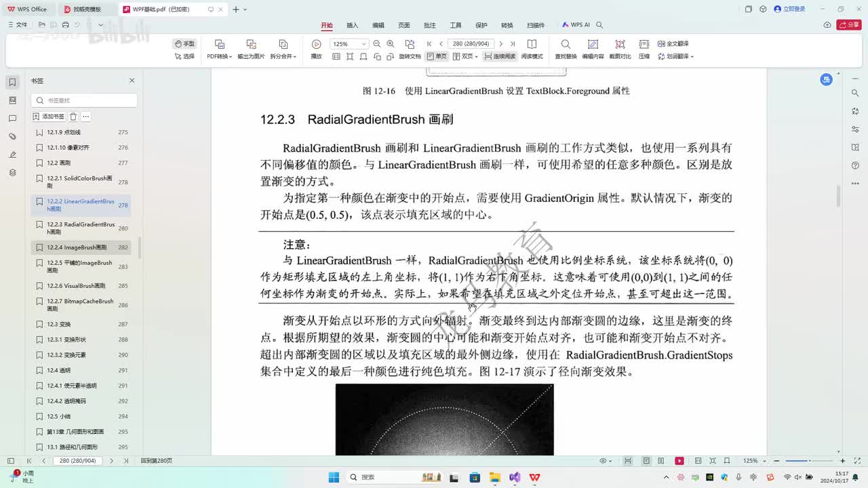Go to next page arrow in toolbar
This screenshot has height=488, width=868.
[x=501, y=43]
